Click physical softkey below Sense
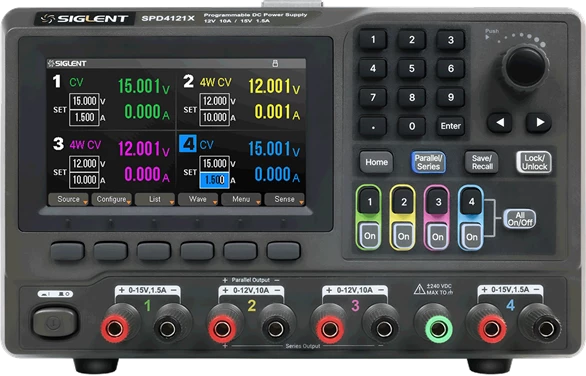The width and height of the screenshot is (586, 376). tap(284, 251)
